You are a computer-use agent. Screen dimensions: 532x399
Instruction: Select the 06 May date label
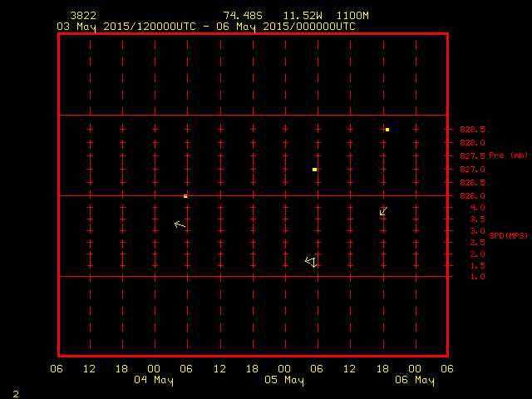(414, 381)
